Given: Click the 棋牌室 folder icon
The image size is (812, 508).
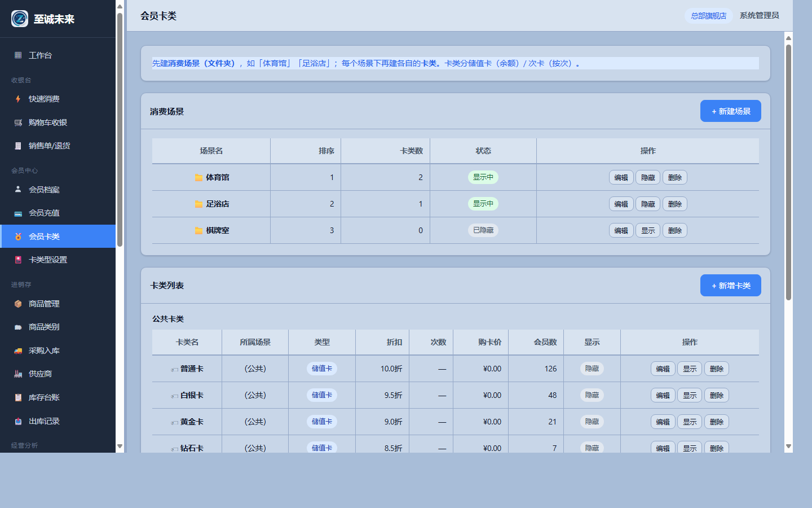Looking at the screenshot, I should tap(198, 230).
